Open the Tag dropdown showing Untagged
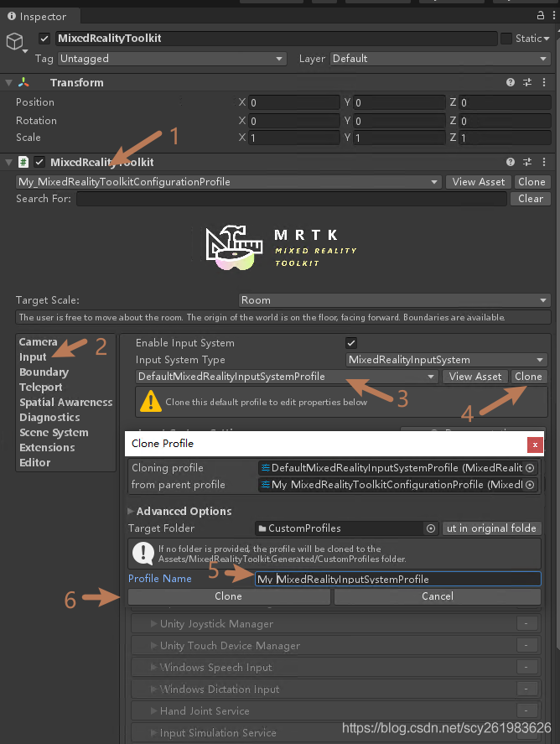Viewport: 560px width, 744px height. pos(172,59)
